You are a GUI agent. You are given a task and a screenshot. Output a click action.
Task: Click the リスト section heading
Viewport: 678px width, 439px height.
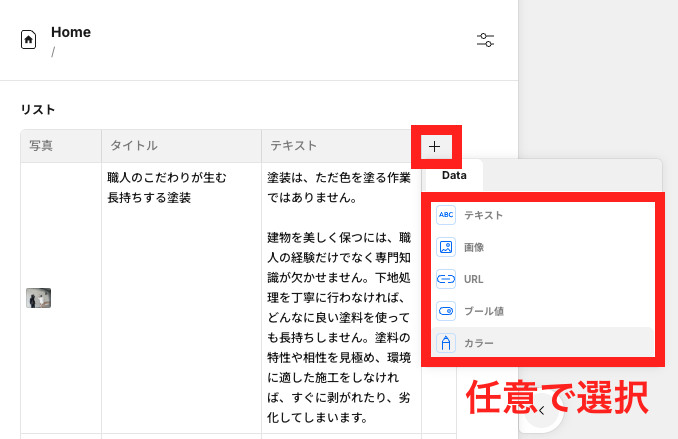[x=38, y=109]
